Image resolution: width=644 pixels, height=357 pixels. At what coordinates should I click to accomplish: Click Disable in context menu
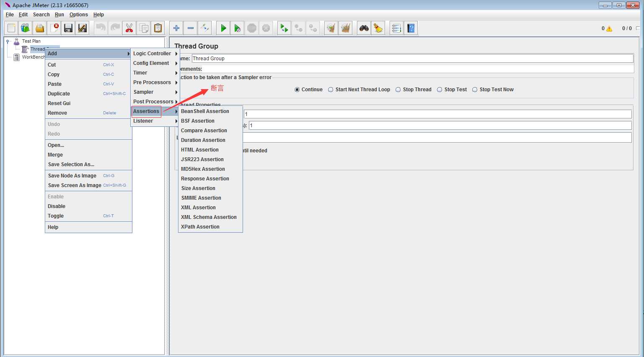click(88, 206)
